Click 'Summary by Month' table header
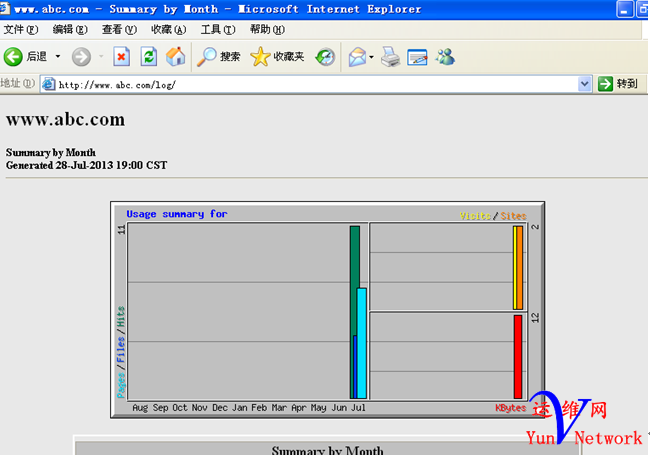This screenshot has width=650, height=455. (327, 450)
